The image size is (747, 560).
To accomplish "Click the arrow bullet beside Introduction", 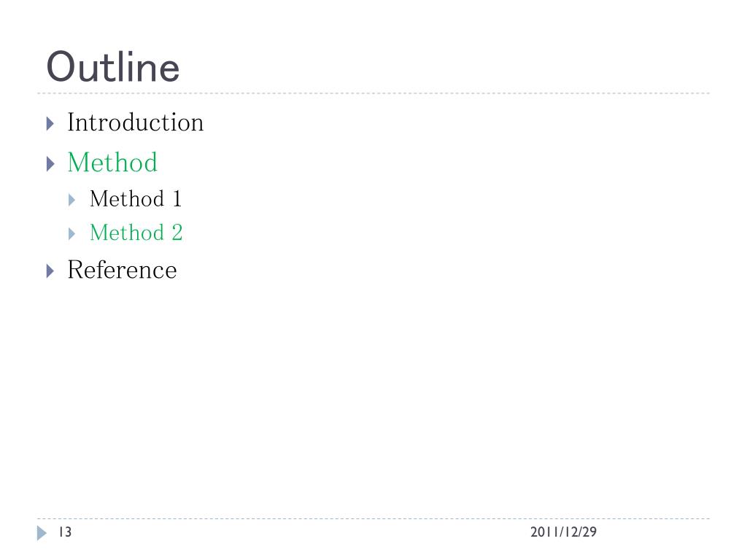I will click(x=50, y=124).
